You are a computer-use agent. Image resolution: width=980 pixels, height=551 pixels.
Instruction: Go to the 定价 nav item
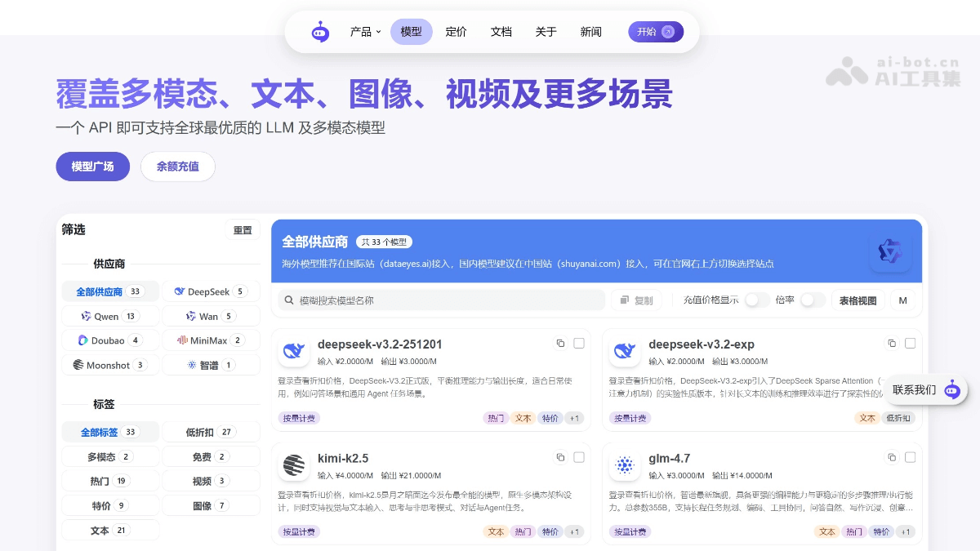point(456,32)
